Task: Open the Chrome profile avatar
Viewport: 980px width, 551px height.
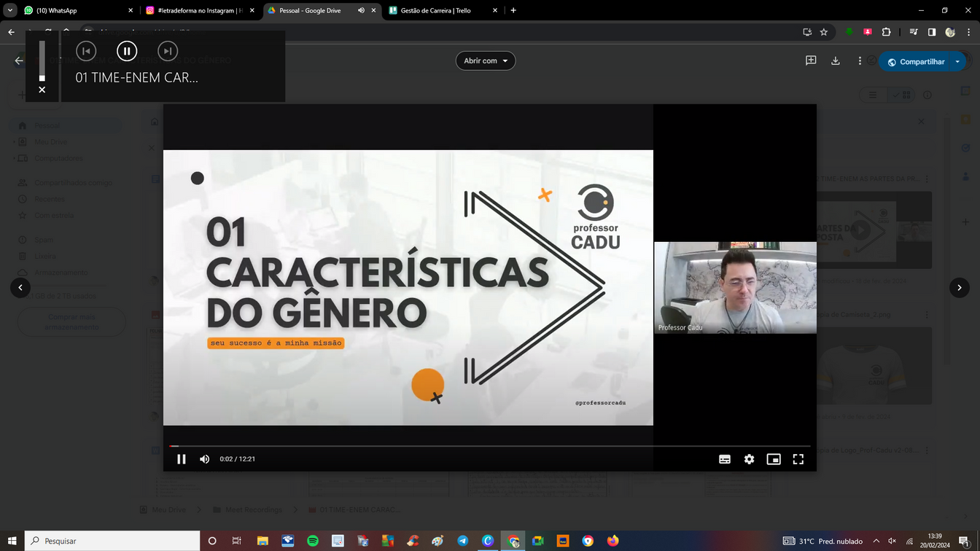Action: coord(950,32)
